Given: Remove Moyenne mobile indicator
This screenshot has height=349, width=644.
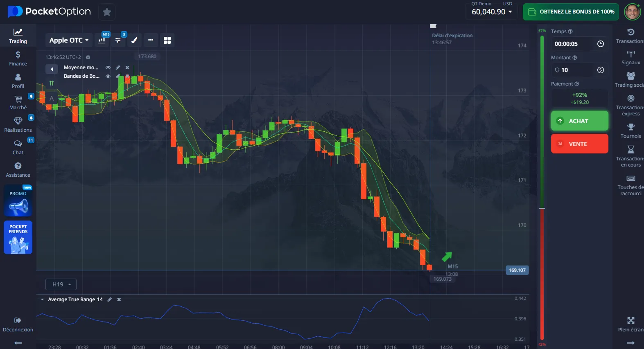Looking at the screenshot, I should point(127,68).
